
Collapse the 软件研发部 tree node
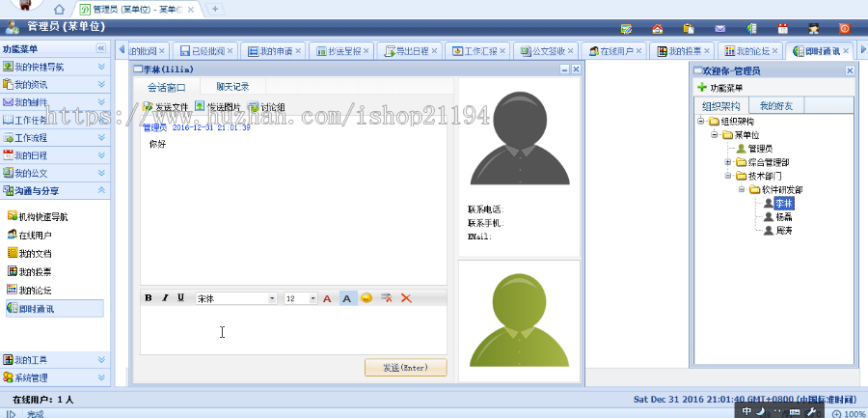pyautogui.click(x=742, y=189)
